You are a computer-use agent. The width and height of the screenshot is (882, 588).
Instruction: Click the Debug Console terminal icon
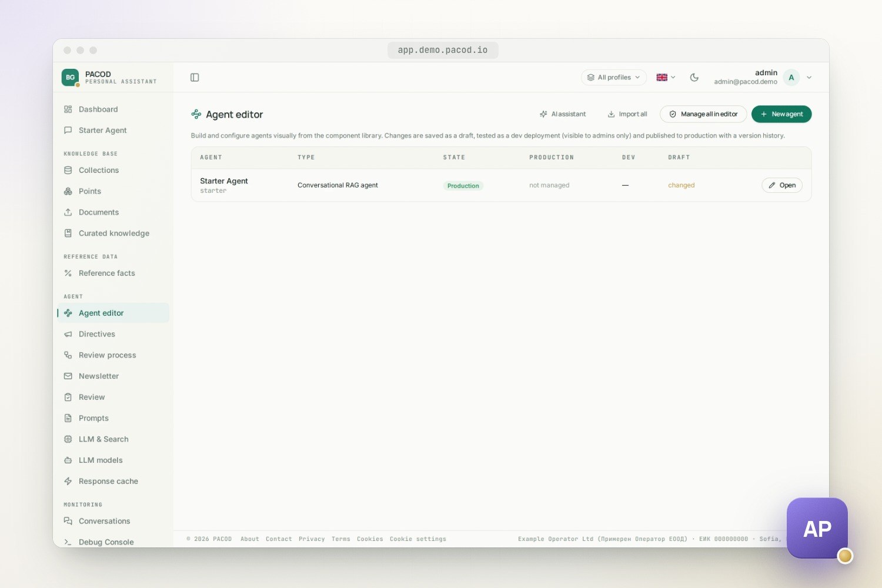click(x=68, y=542)
